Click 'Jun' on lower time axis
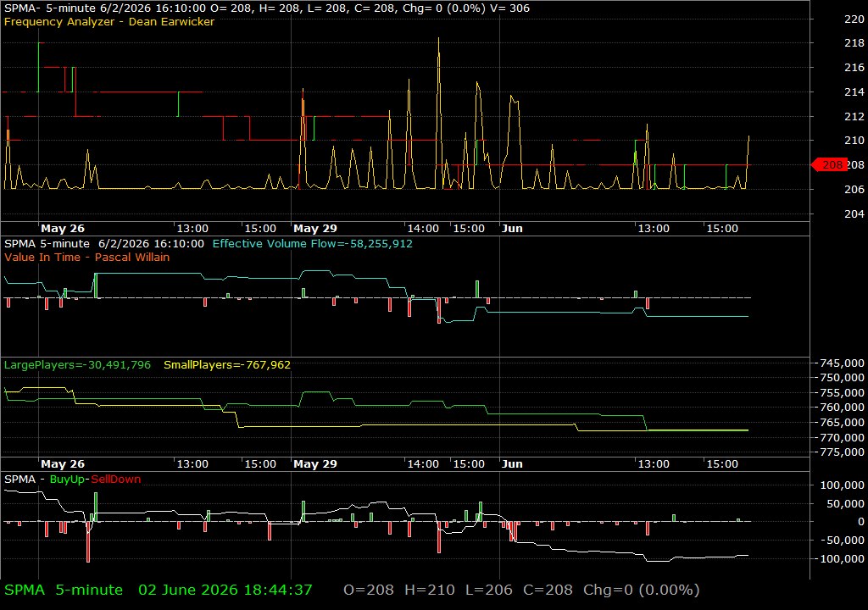The width and height of the screenshot is (868, 610). (512, 464)
